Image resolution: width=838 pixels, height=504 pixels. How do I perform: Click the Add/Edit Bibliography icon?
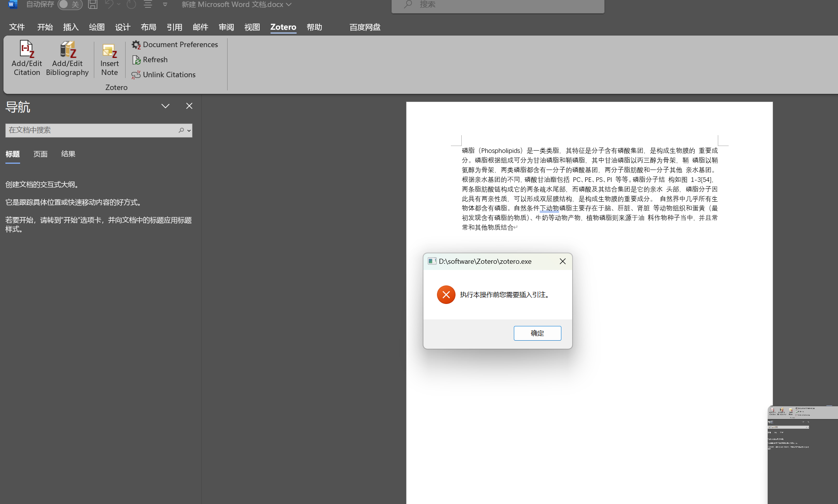67,50
